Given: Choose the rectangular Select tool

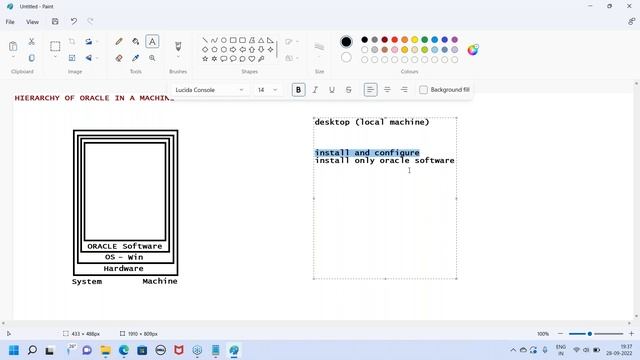Looking at the screenshot, I should click(x=55, y=46).
